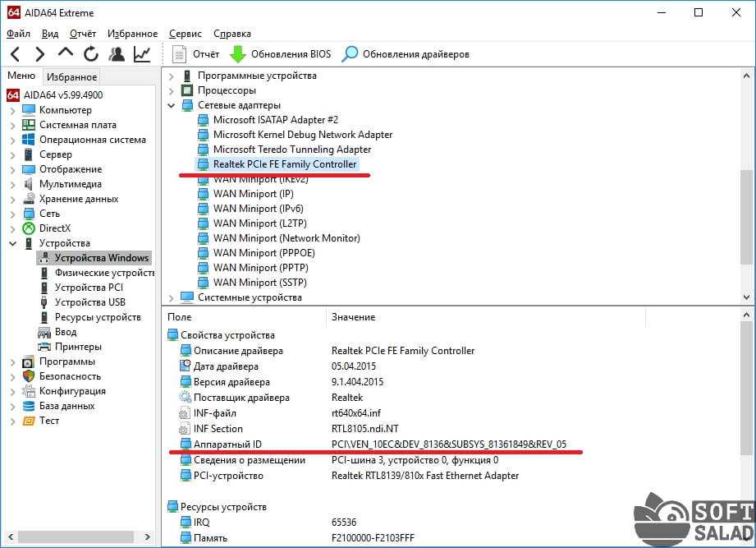The image size is (756, 548).
Task: Click the Windows logo Операционная система icon
Action: tap(29, 140)
